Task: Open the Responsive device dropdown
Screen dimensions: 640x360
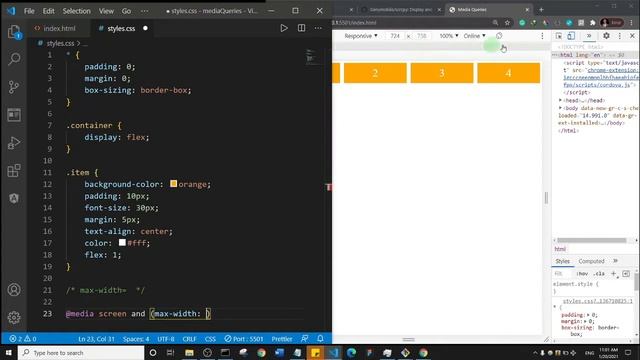Action: (361, 36)
